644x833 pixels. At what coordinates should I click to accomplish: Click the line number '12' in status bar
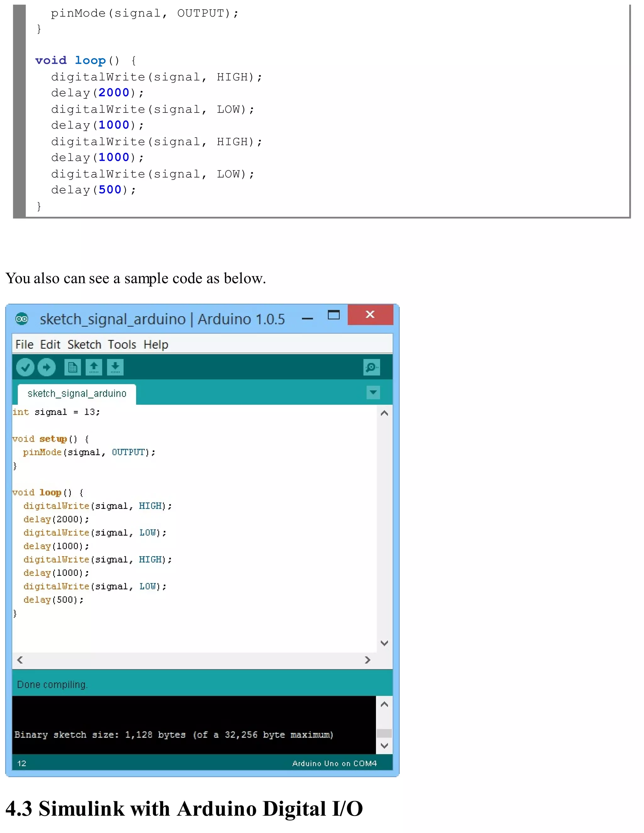pyautogui.click(x=22, y=763)
